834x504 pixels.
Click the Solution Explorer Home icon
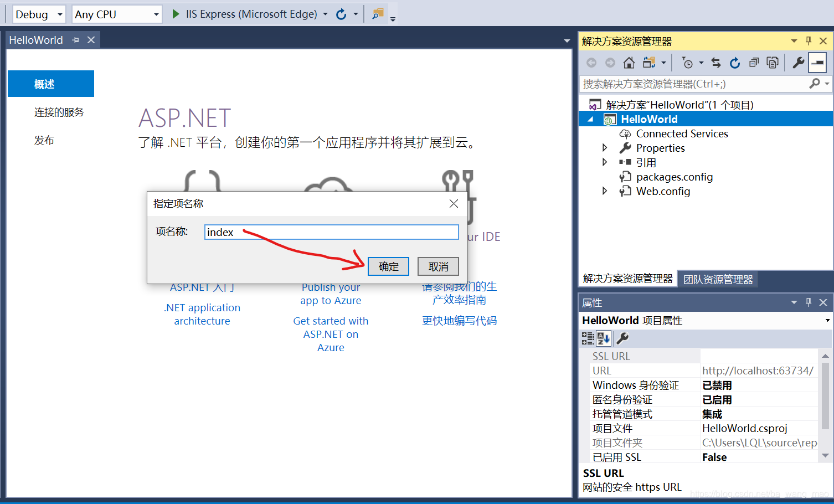click(629, 63)
